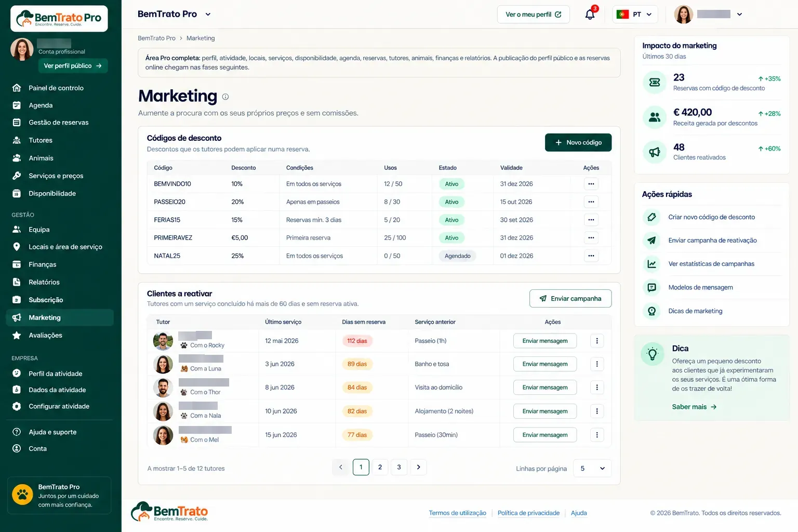Open more options for the Mel tutor row
The height and width of the screenshot is (532, 798).
pyautogui.click(x=597, y=435)
